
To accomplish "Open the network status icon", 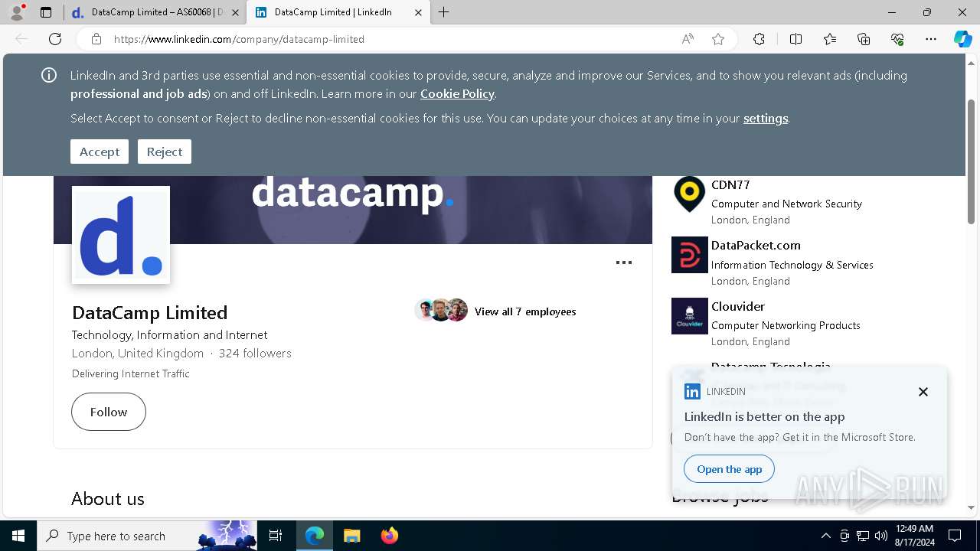I will (x=863, y=536).
